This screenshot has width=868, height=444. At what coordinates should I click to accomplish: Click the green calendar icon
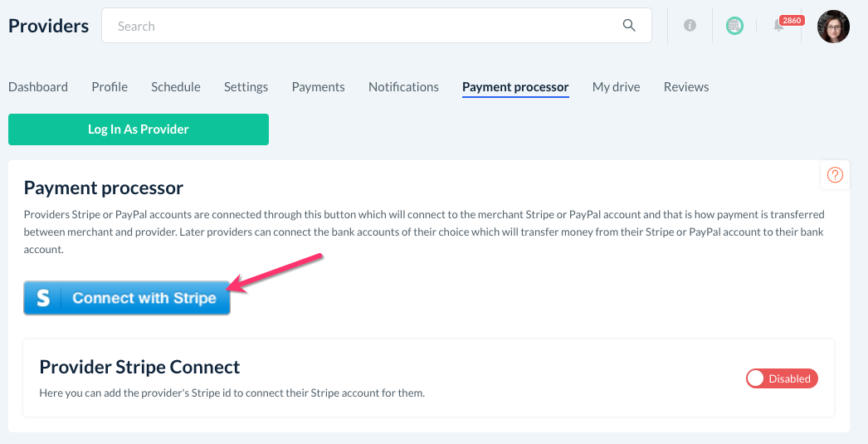(x=734, y=26)
